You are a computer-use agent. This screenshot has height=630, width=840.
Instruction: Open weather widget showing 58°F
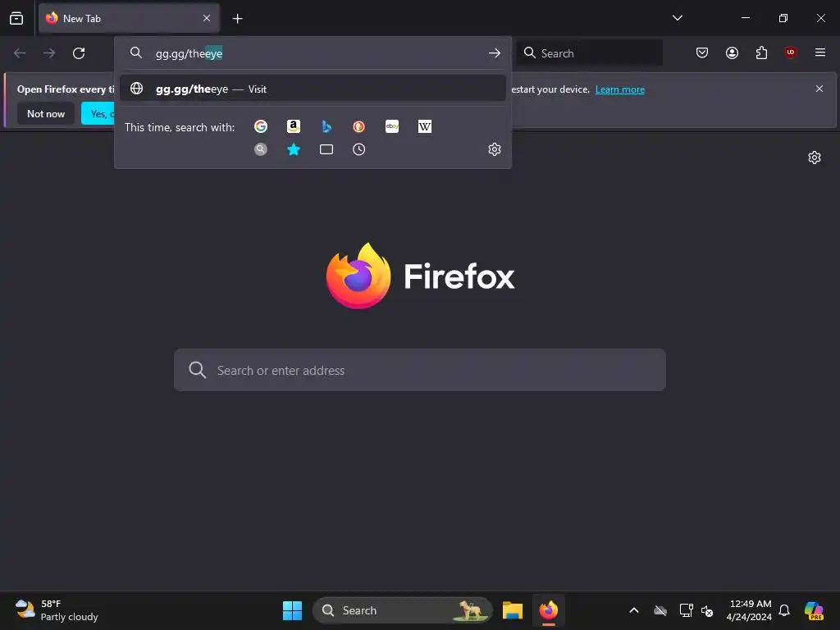57,610
